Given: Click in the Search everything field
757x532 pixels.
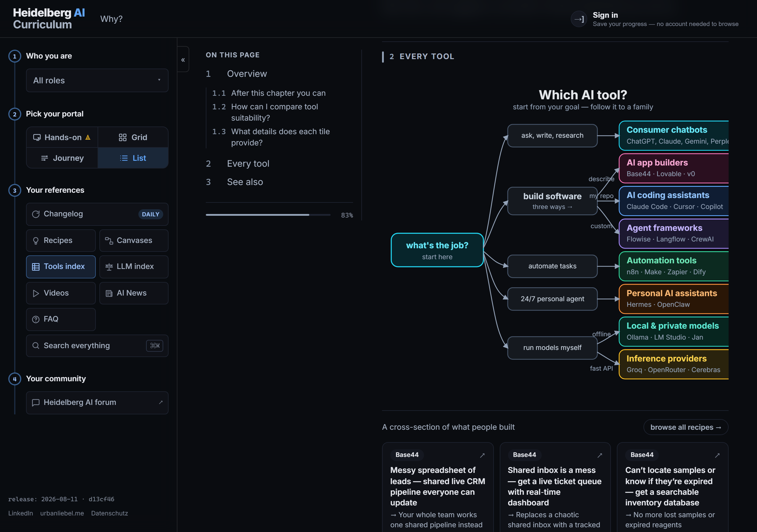Looking at the screenshot, I should tap(97, 346).
